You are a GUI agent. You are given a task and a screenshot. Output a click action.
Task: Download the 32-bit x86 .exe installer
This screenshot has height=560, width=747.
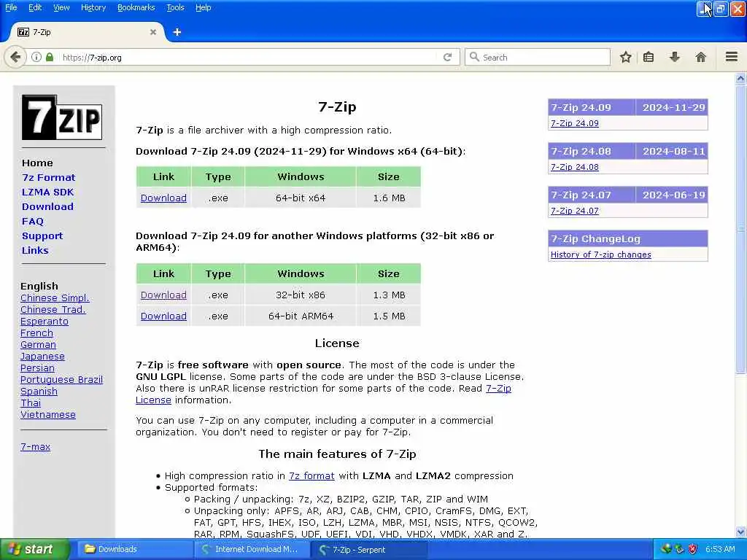click(163, 295)
